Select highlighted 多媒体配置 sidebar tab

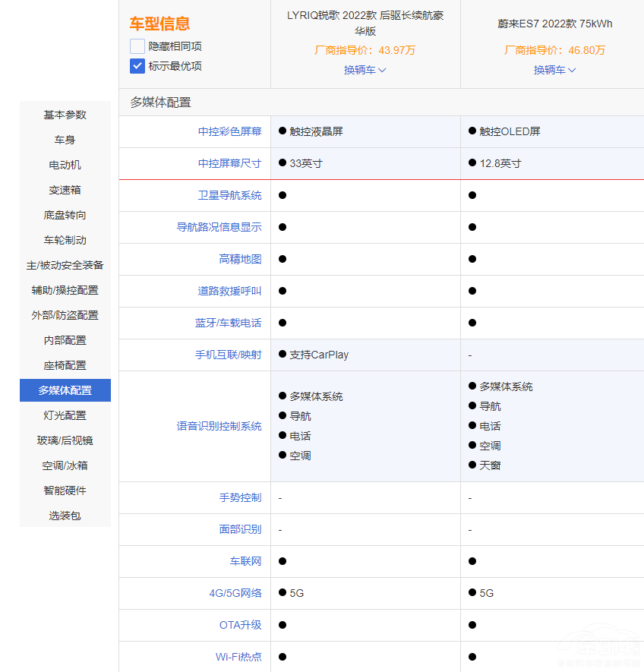65,390
